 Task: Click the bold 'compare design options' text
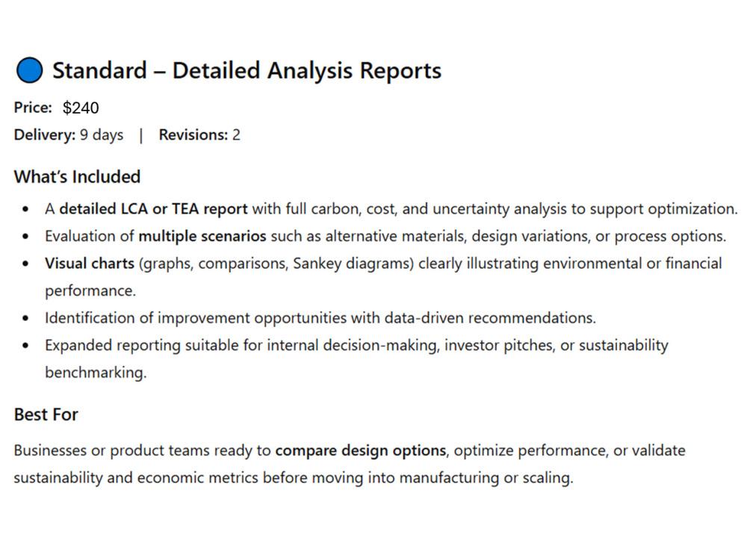[x=361, y=450]
